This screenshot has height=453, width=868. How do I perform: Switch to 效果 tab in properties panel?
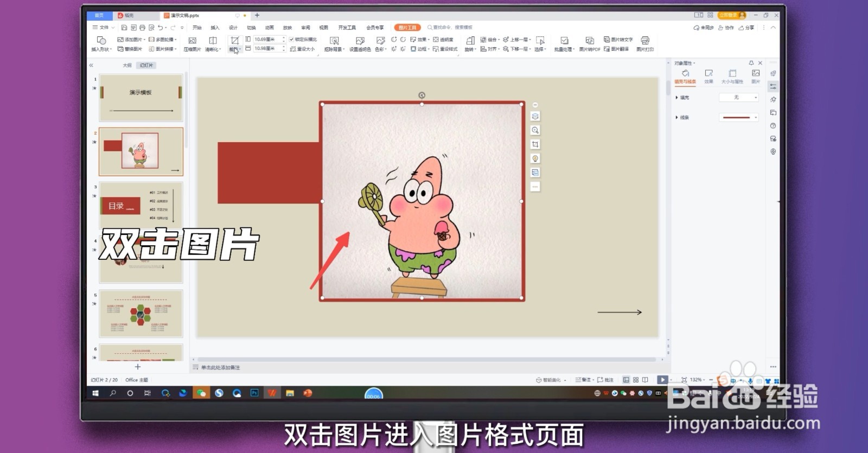point(709,76)
